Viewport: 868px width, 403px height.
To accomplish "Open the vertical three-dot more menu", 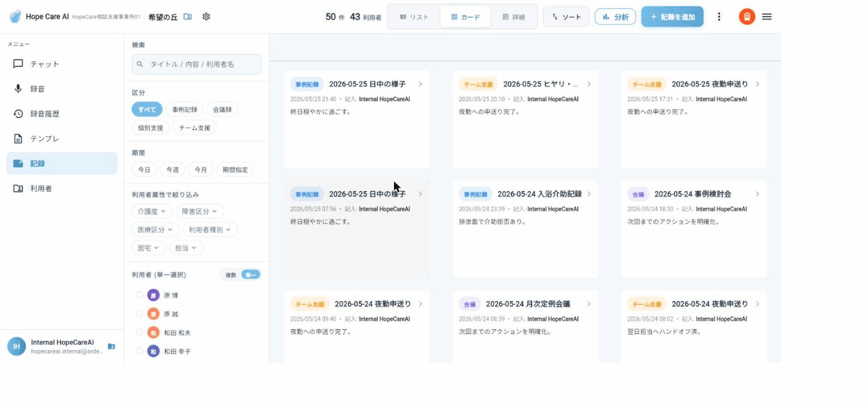I will 719,17.
